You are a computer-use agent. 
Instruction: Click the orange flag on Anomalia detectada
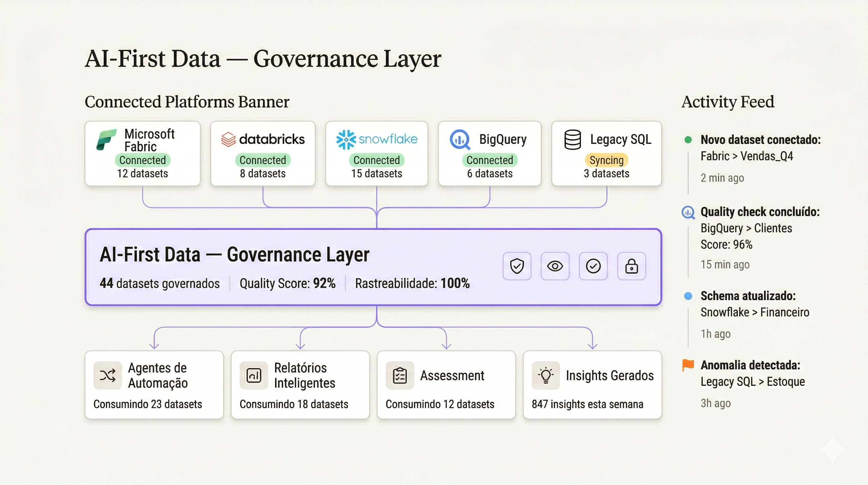(x=688, y=365)
